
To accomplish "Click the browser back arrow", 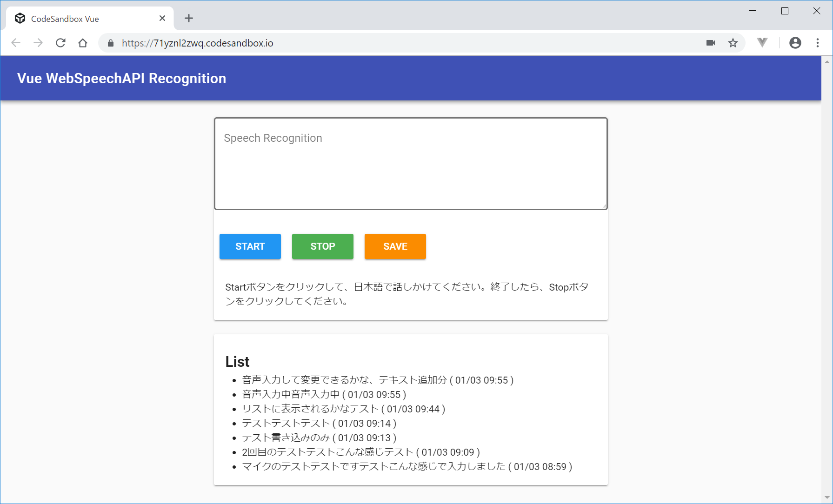I will coord(16,43).
